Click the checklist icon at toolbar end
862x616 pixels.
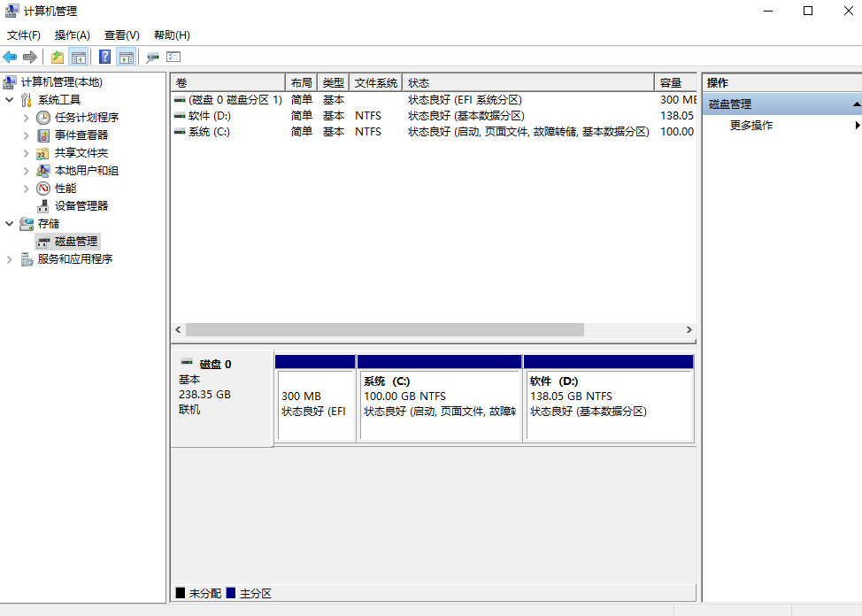[x=172, y=57]
